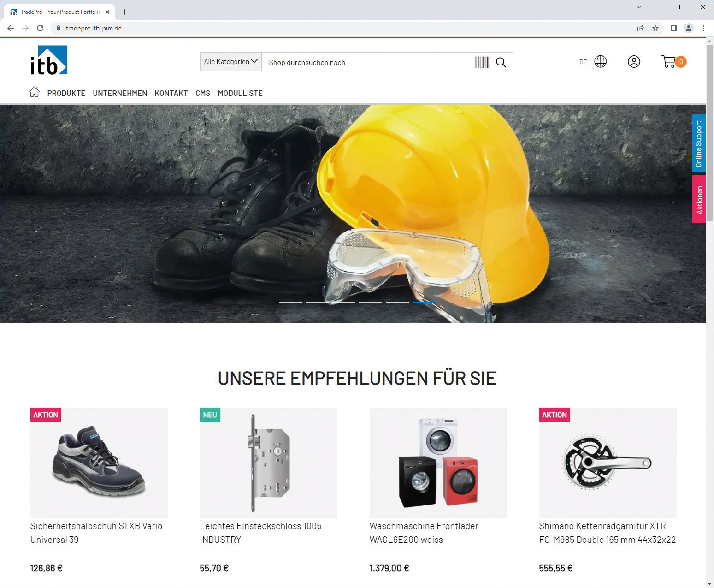Open Shimano Kettenradgarnitur XTR product link
Image resolution: width=714 pixels, height=588 pixels.
[608, 533]
